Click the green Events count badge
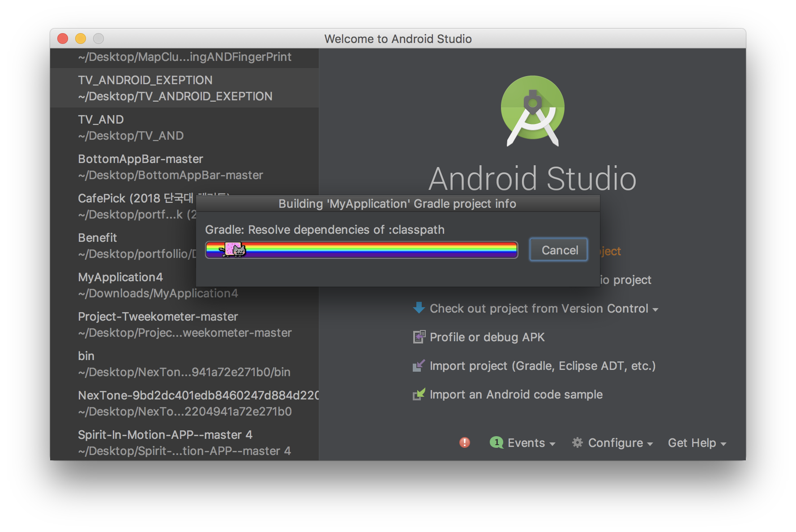Image resolution: width=796 pixels, height=532 pixels. (496, 442)
